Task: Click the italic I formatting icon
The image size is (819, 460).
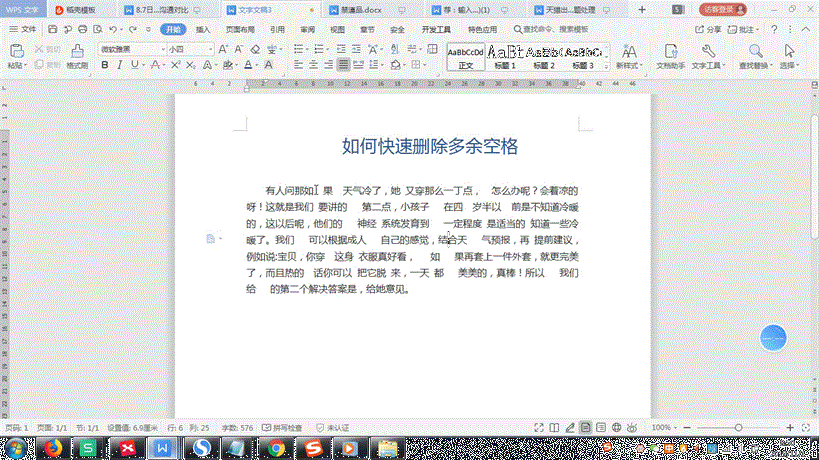Action: point(120,65)
